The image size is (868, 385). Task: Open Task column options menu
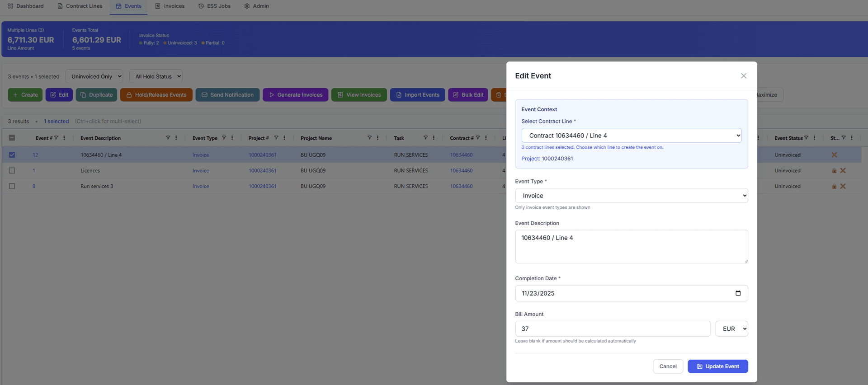tap(434, 138)
